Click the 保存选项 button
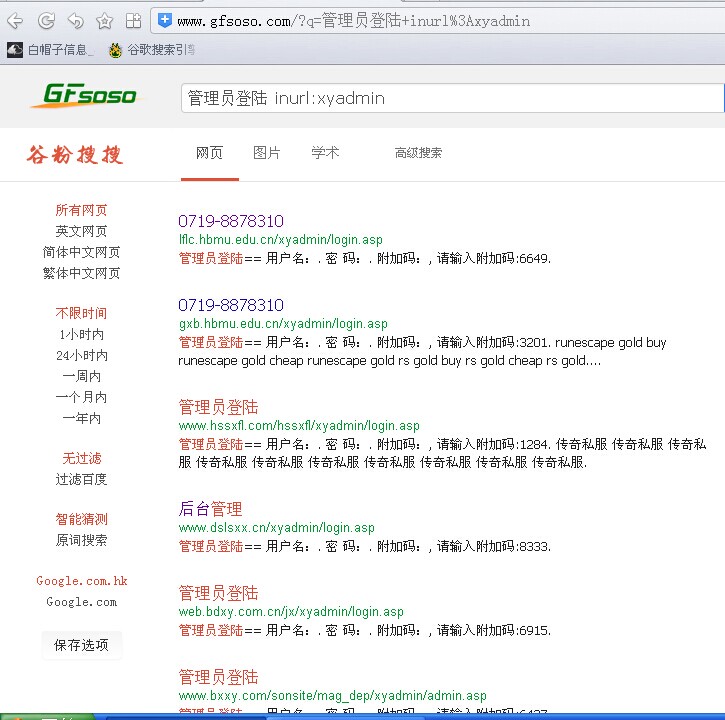The height and width of the screenshot is (720, 725). coord(81,645)
